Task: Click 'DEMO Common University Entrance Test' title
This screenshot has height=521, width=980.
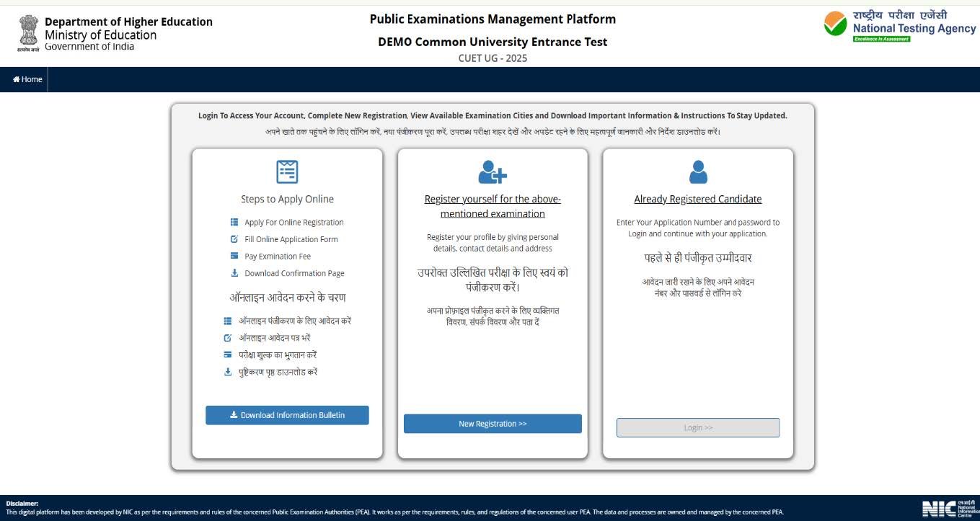Action: tap(493, 42)
